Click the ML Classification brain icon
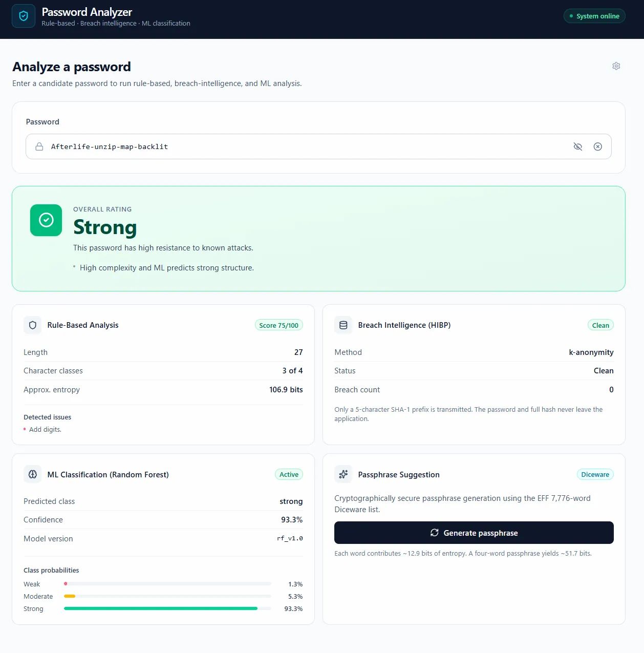Image resolution: width=644 pixels, height=653 pixels. [33, 474]
